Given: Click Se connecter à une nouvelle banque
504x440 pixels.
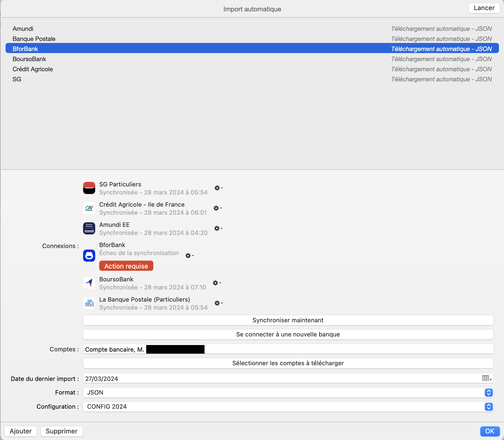Looking at the screenshot, I should pyautogui.click(x=288, y=334).
